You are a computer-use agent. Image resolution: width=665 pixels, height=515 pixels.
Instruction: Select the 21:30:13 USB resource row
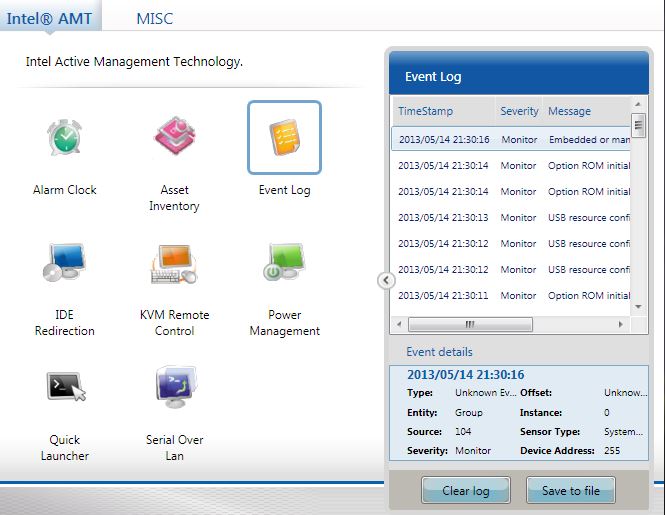click(511, 217)
